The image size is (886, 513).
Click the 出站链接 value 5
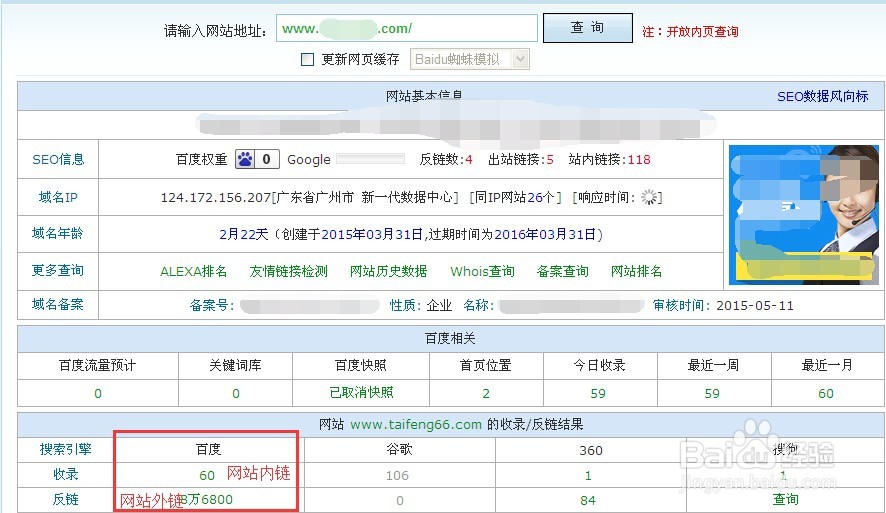550,160
